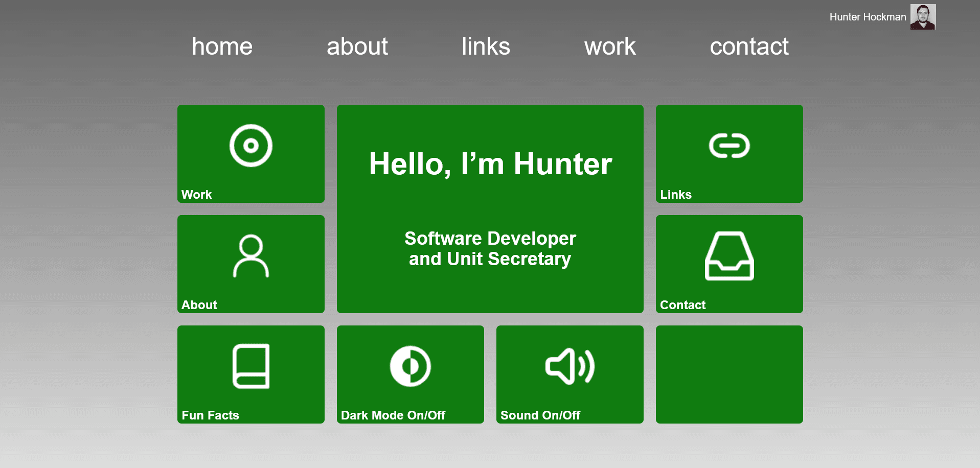The image size is (980, 468).
Task: Click the blank green tile
Action: point(730,375)
